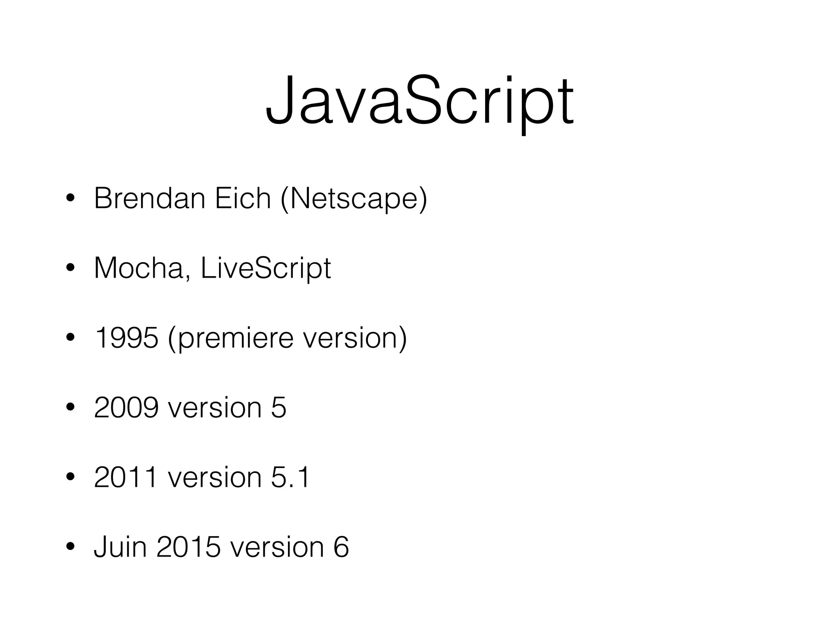840x630 pixels.
Task: Click the bullet point before Mocha
Action: point(70,269)
